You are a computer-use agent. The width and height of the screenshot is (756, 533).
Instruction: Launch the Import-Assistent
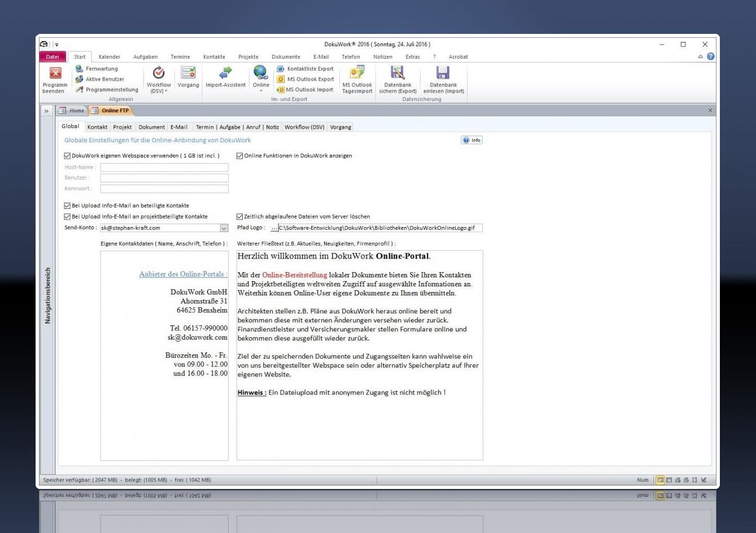tap(225, 77)
